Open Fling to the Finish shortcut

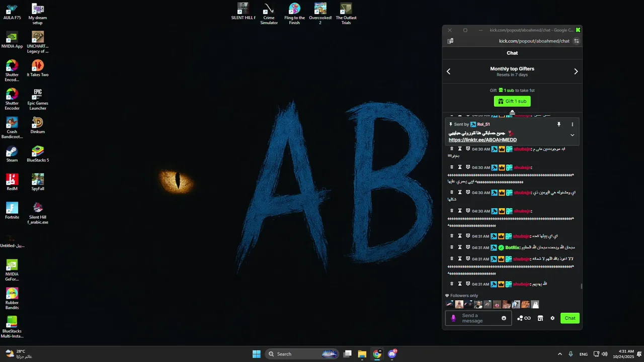point(294,14)
